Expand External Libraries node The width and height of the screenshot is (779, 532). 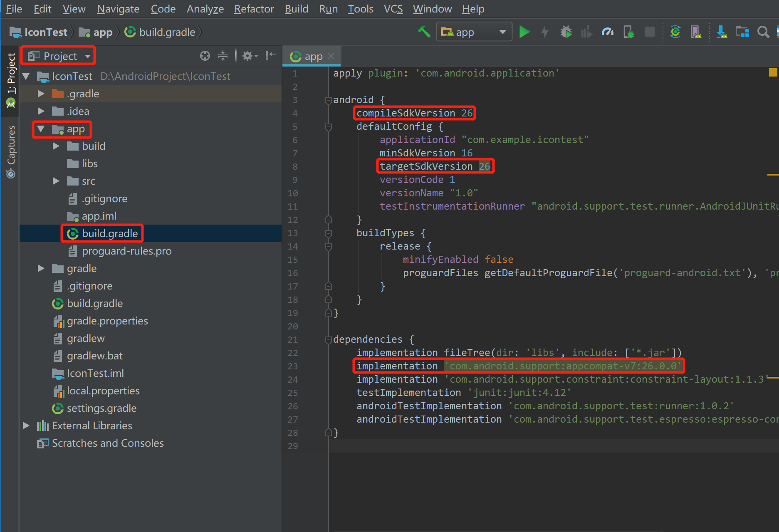coord(26,426)
